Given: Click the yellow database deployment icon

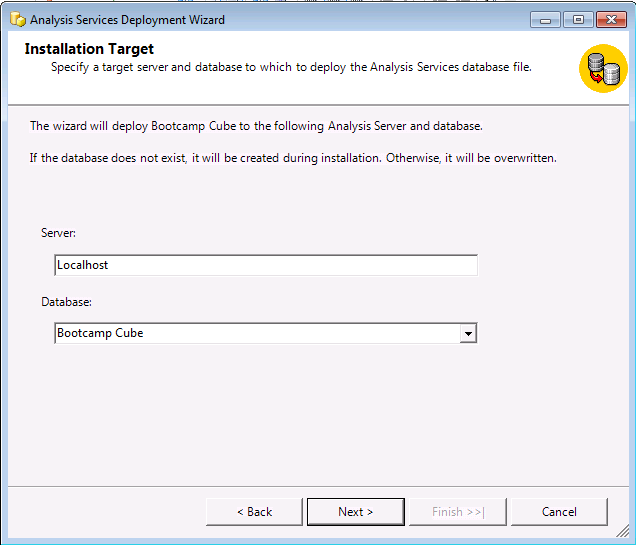Looking at the screenshot, I should pyautogui.click(x=603, y=70).
